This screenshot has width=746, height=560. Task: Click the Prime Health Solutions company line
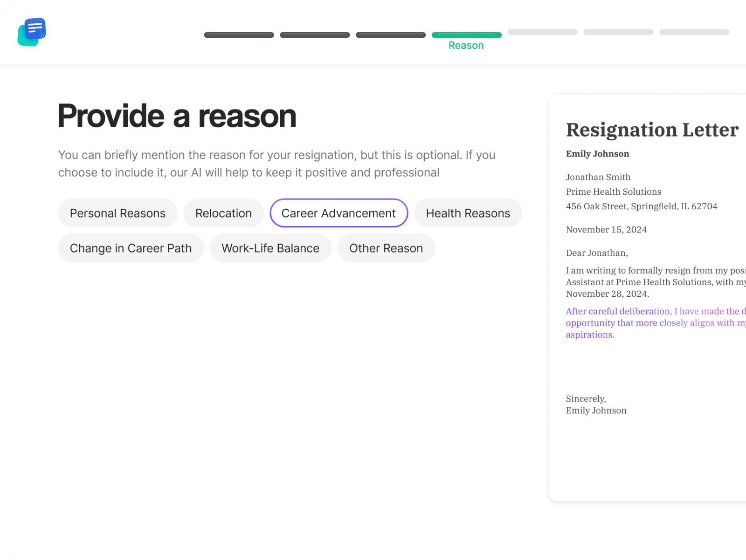(613, 191)
